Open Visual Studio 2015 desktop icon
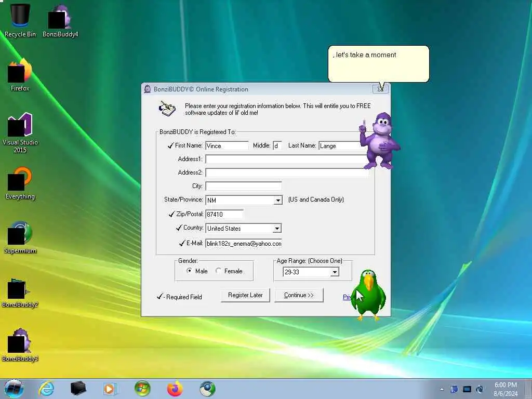 click(20, 132)
